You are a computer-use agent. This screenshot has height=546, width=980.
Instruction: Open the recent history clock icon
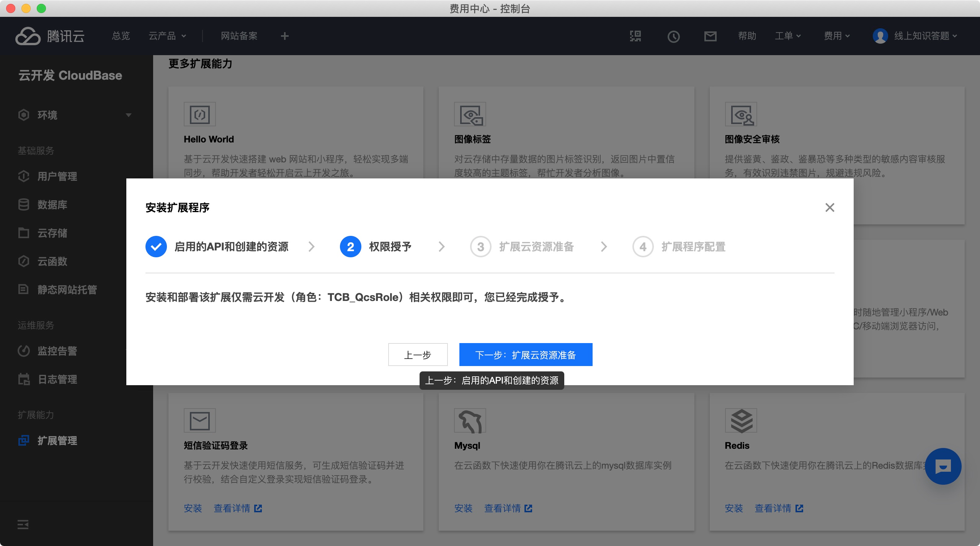[673, 36]
